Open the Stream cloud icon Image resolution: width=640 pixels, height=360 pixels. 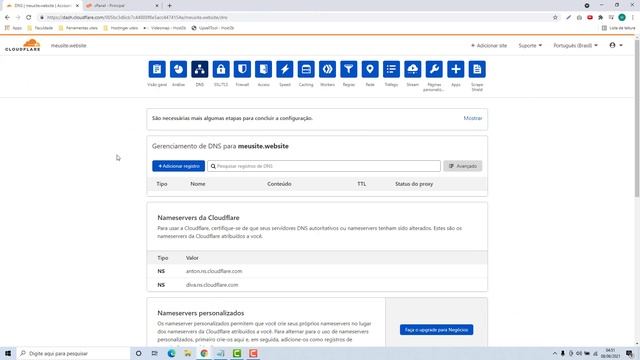pyautogui.click(x=413, y=69)
